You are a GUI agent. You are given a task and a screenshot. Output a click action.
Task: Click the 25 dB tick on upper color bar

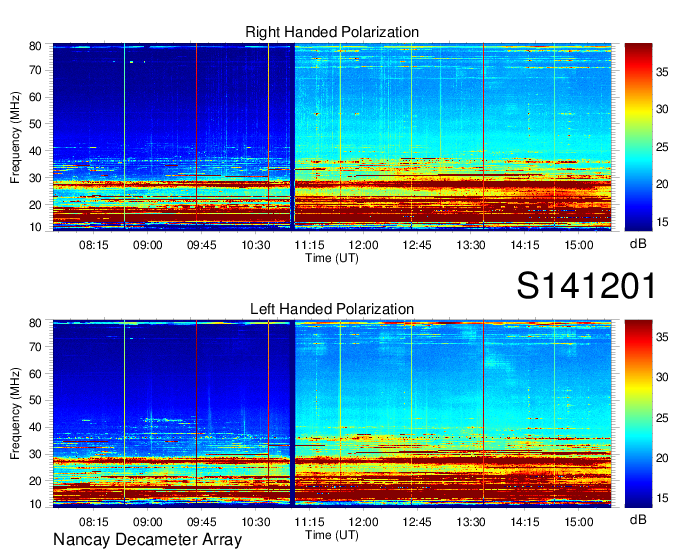[662, 147]
